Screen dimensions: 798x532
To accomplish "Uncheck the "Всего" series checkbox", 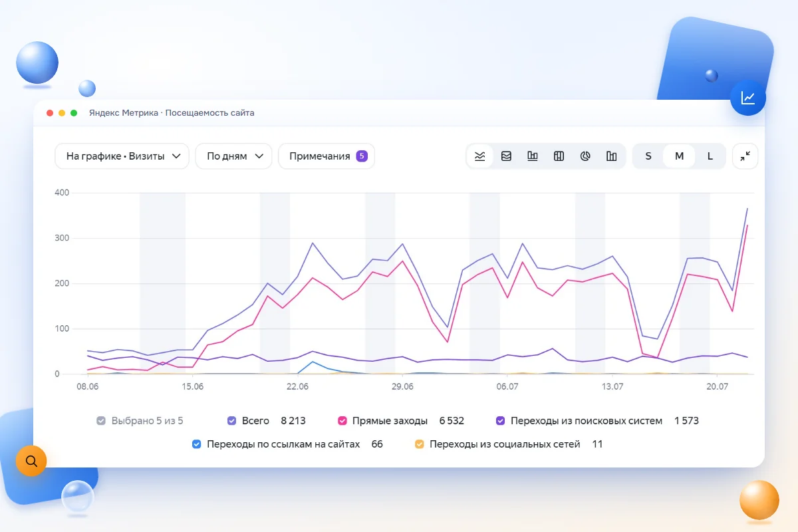I will (232, 421).
